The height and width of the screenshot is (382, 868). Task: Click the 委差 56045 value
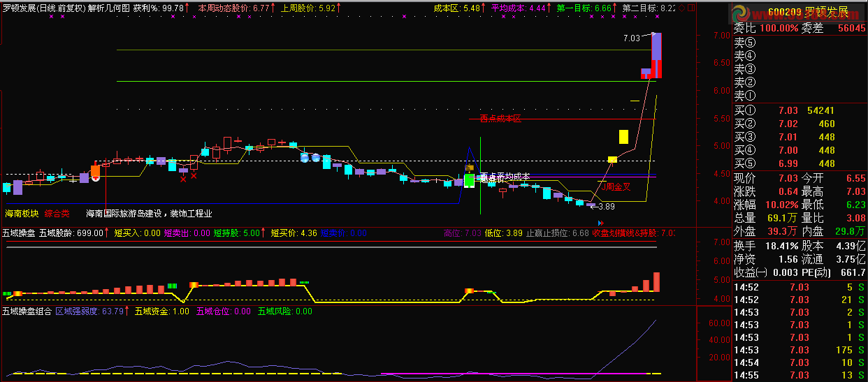[851, 29]
